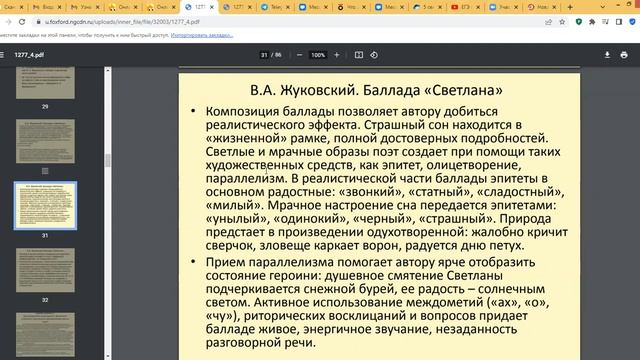This screenshot has height=360, width=640.
Task: Share this page via the share icon
Action: 548,22
